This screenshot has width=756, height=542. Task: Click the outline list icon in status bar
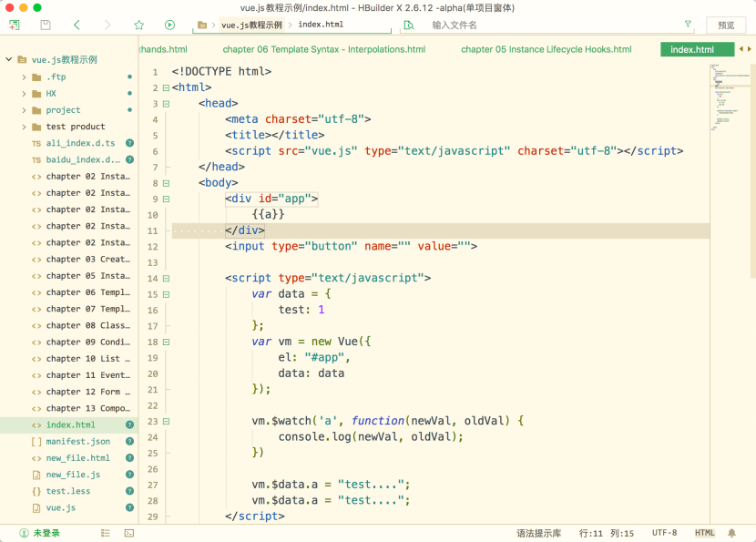pyautogui.click(x=106, y=533)
